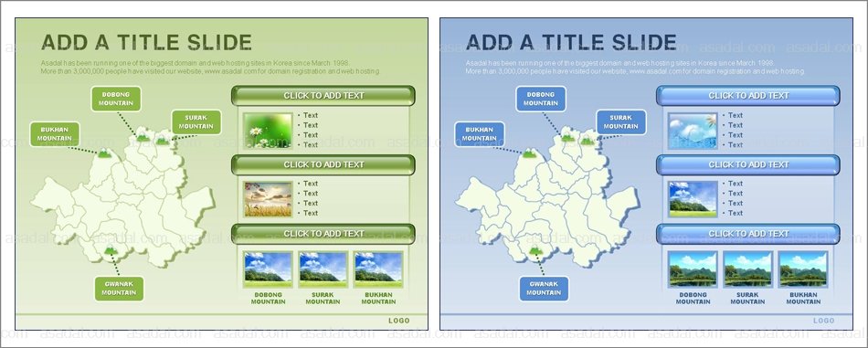The width and height of the screenshot is (868, 348).
Task: Click the Dobong Mountain label on green slide
Action: coord(116,99)
